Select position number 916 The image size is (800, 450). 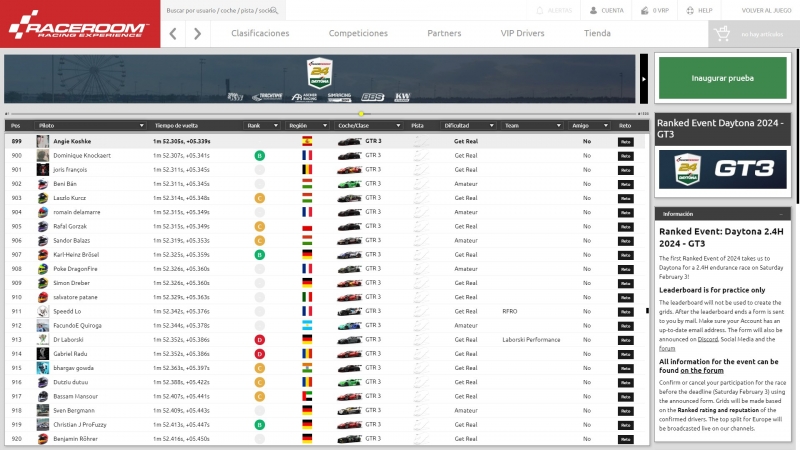click(16, 382)
